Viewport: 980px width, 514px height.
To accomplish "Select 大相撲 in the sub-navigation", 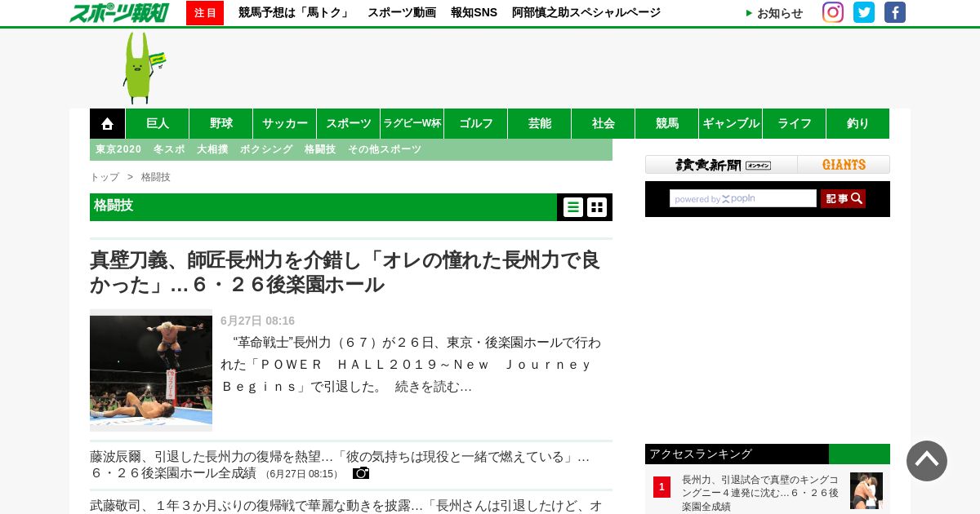I will [212, 149].
